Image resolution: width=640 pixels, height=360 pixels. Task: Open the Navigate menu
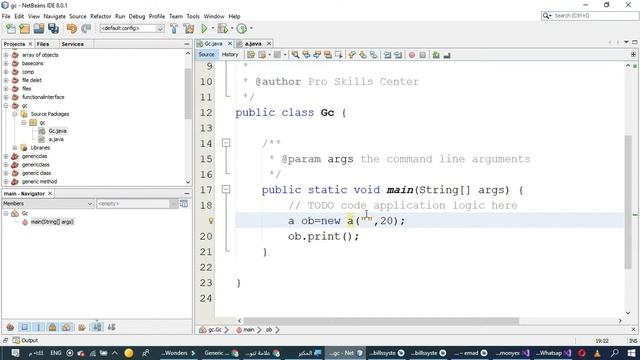click(x=54, y=16)
